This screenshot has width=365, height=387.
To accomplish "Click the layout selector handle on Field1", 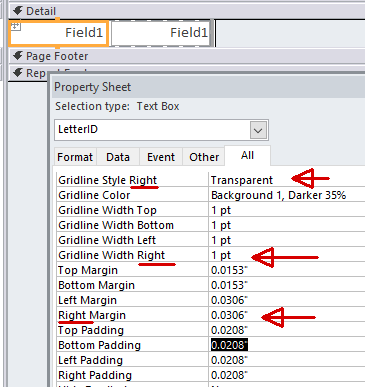I will tap(16, 26).
